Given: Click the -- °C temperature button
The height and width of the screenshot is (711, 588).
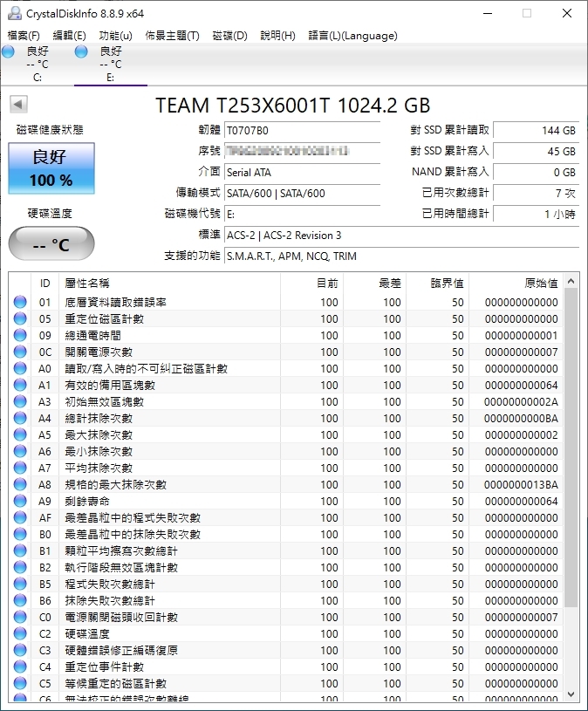Looking at the screenshot, I should [x=51, y=244].
